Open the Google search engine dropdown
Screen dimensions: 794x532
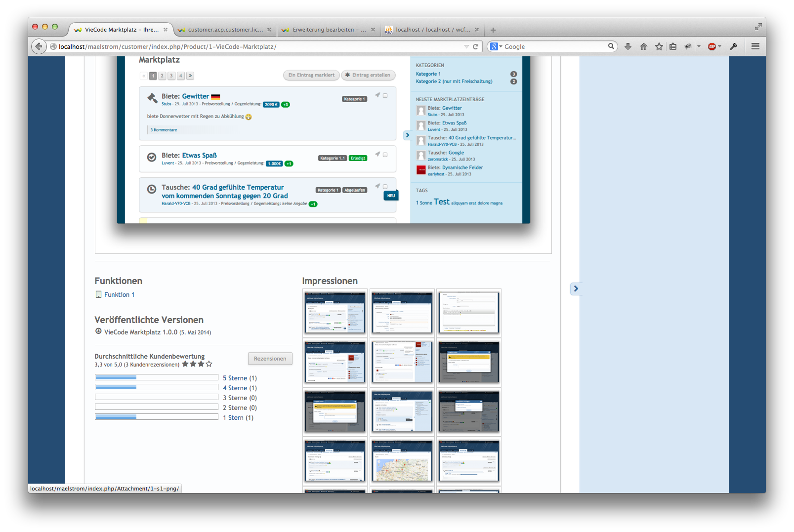click(x=496, y=46)
